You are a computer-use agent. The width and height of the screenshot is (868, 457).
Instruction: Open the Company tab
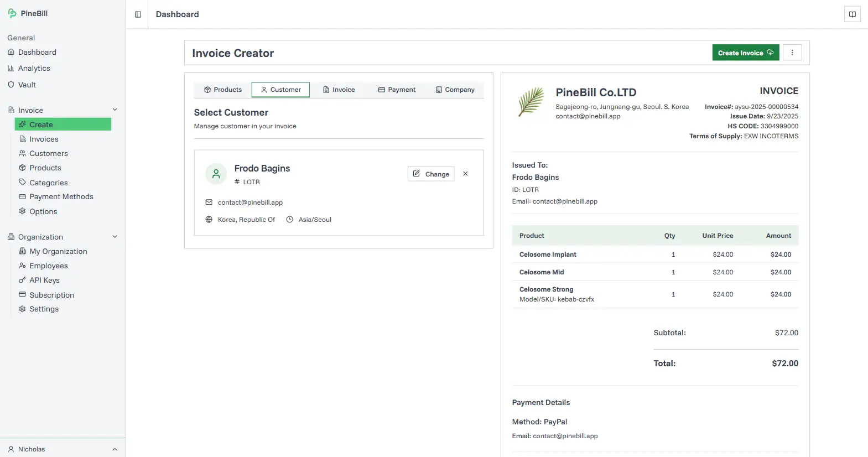tap(455, 90)
